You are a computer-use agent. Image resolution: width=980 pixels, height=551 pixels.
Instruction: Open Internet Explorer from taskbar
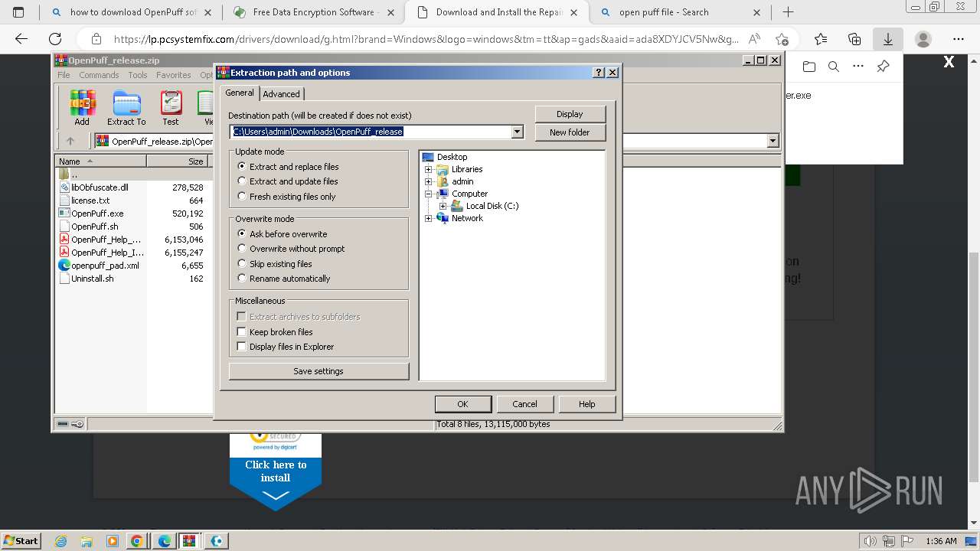(x=61, y=540)
